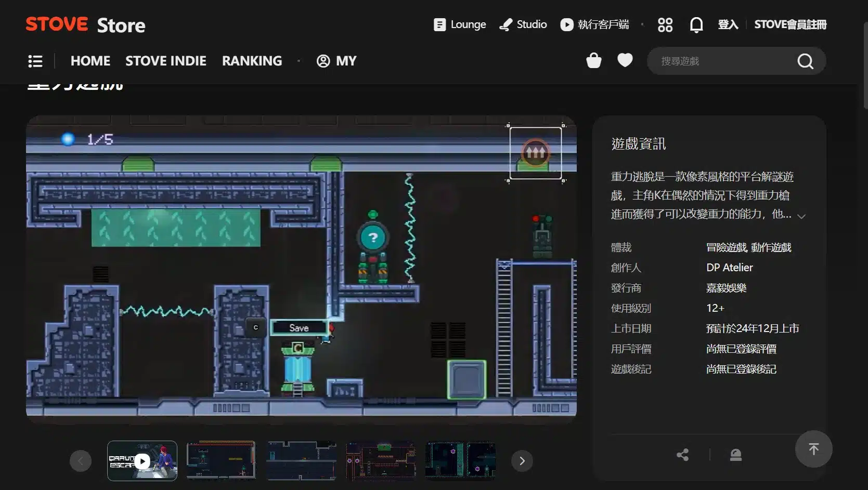Click the scroll-to-top arrow button
This screenshot has width=868, height=490.
[x=813, y=449]
